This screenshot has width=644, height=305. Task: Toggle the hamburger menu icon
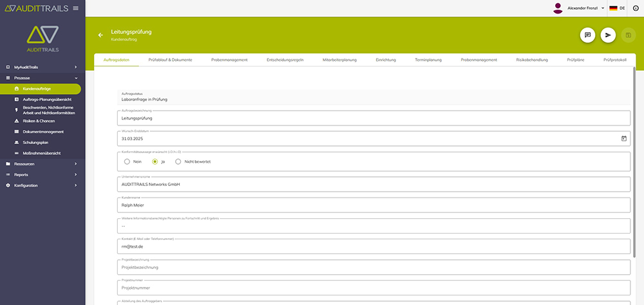[x=75, y=8]
